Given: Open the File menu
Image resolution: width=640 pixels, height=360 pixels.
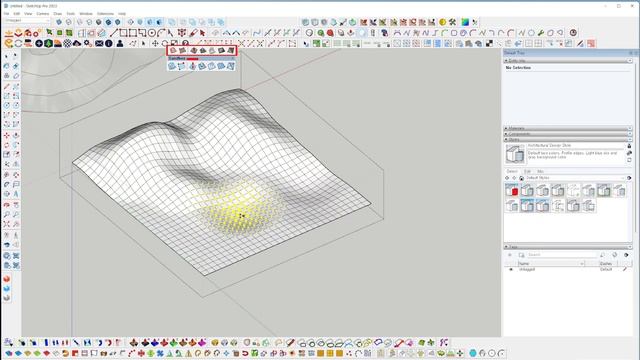Looking at the screenshot, I should [x=6, y=13].
